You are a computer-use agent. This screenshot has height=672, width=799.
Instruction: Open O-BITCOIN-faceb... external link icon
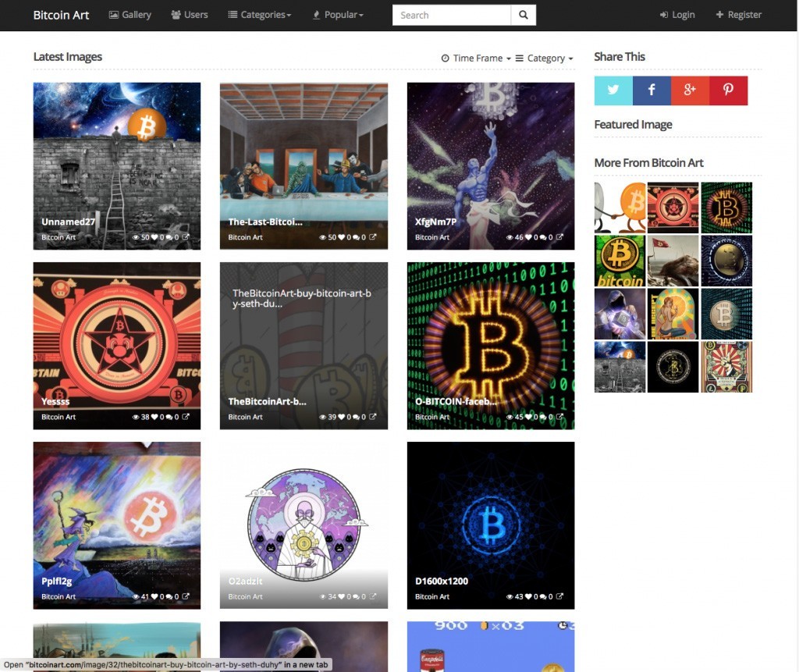point(559,417)
